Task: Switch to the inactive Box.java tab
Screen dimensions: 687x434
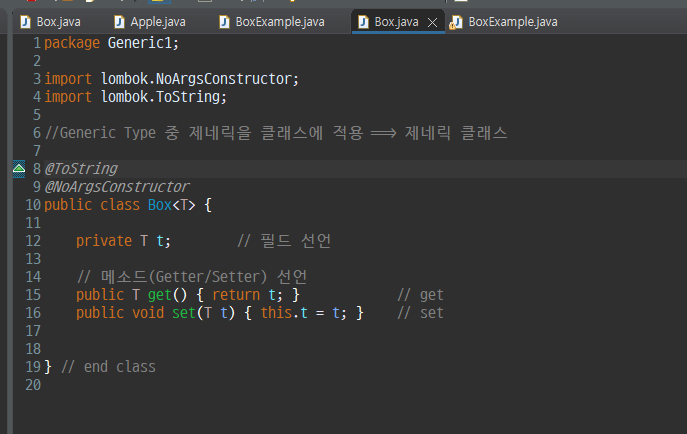Action: (x=58, y=22)
